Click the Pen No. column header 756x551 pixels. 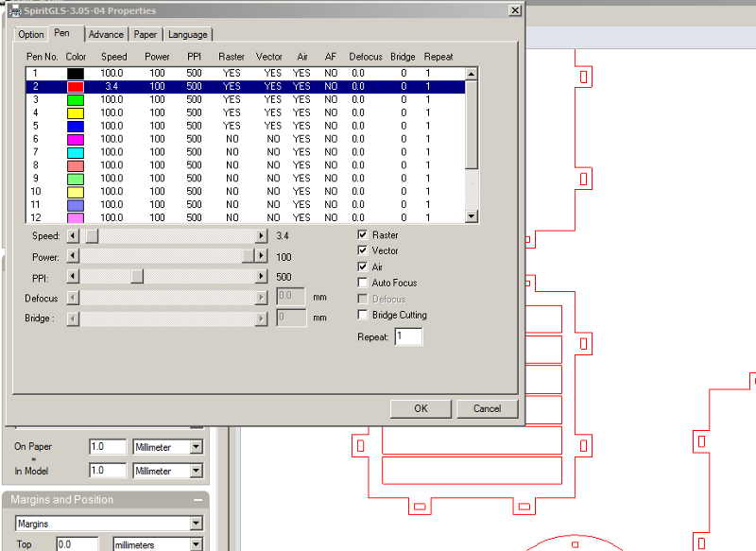(x=42, y=57)
